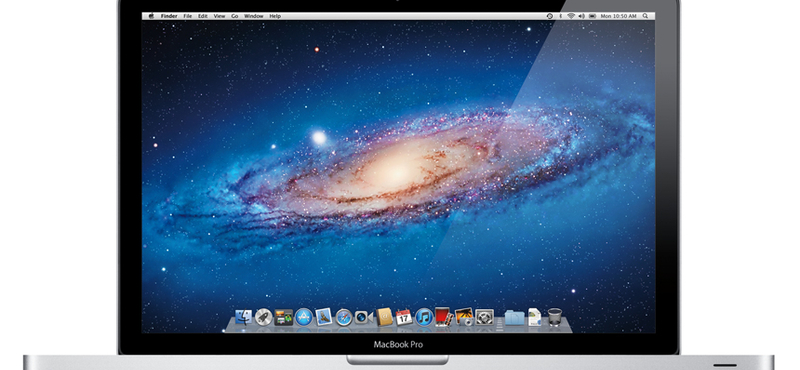Open the File menu
The height and width of the screenshot is (370, 800).
(188, 16)
